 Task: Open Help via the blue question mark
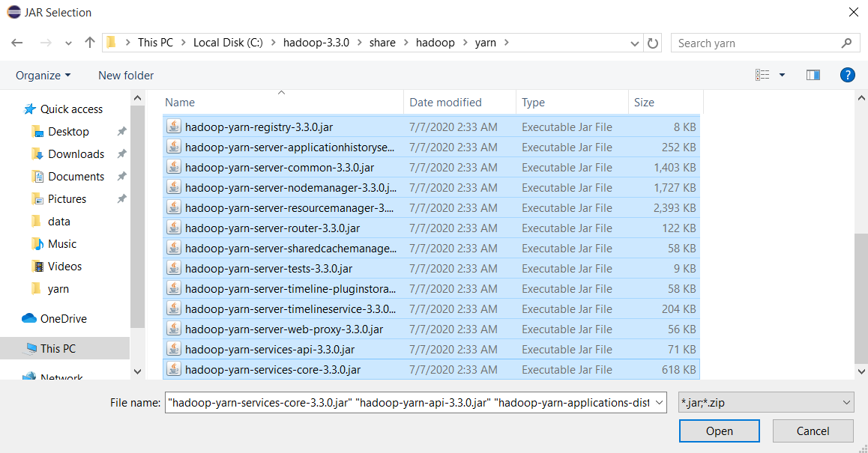click(x=848, y=75)
